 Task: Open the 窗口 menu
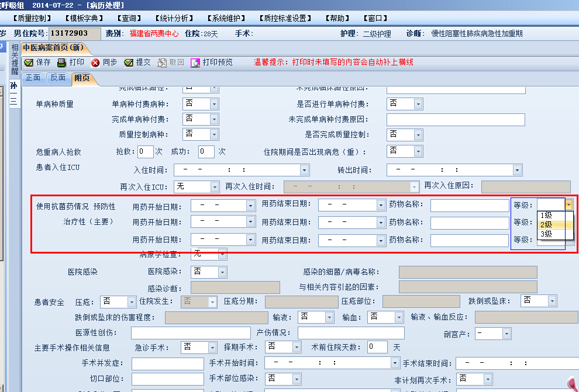coord(375,19)
